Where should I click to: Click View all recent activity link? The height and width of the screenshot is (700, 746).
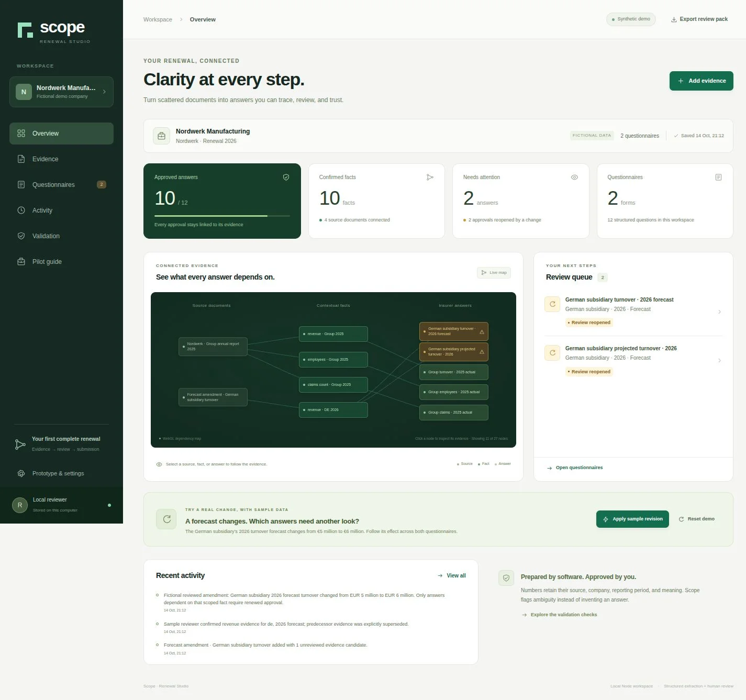coord(452,576)
